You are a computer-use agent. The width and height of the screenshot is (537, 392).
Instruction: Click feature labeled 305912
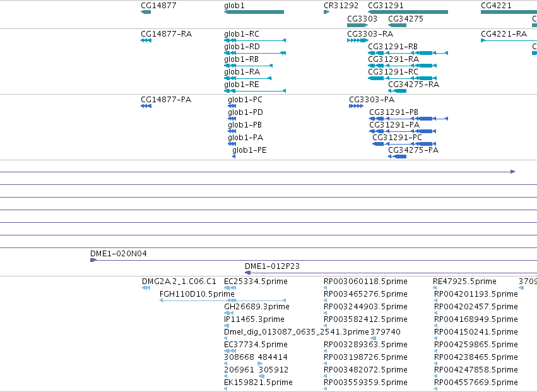tap(273, 370)
